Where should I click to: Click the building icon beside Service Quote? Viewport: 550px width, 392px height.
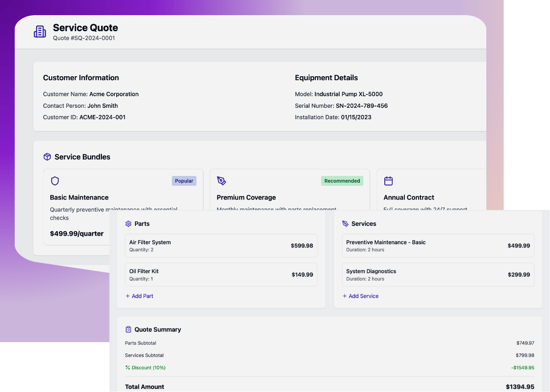pyautogui.click(x=40, y=32)
